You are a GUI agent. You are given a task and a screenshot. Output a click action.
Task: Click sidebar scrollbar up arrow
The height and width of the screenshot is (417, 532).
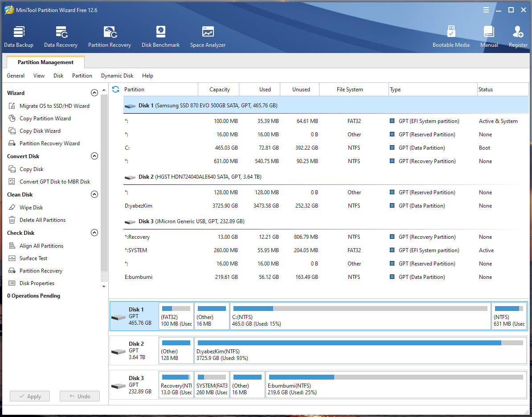click(x=105, y=90)
